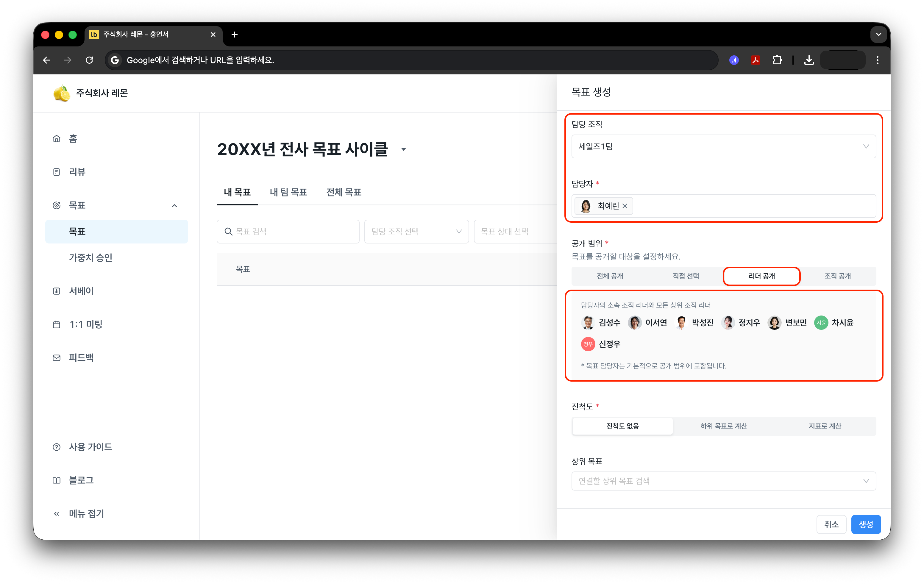This screenshot has height=584, width=924.
Task: Switch to the 내 팀 목표 tab
Action: 288,192
